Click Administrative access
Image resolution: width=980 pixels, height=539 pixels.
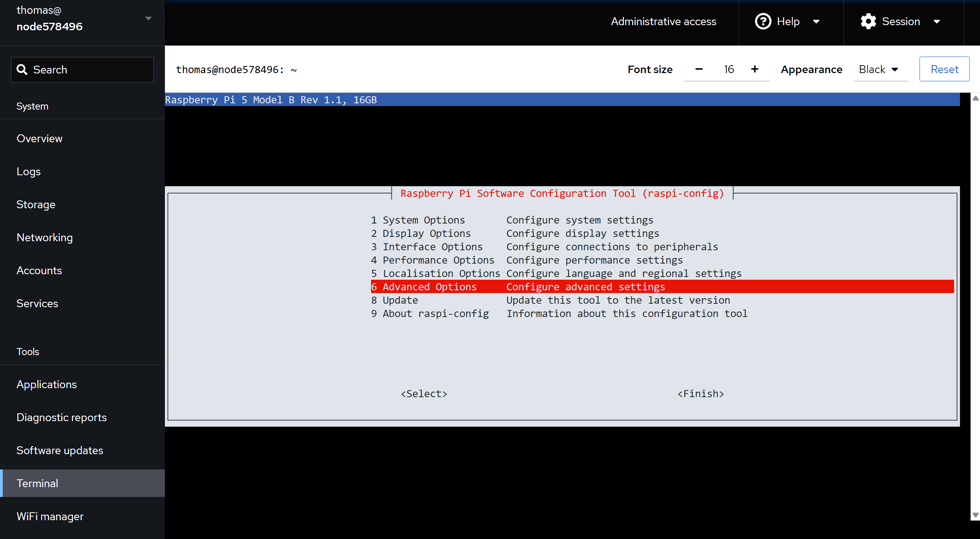663,21
